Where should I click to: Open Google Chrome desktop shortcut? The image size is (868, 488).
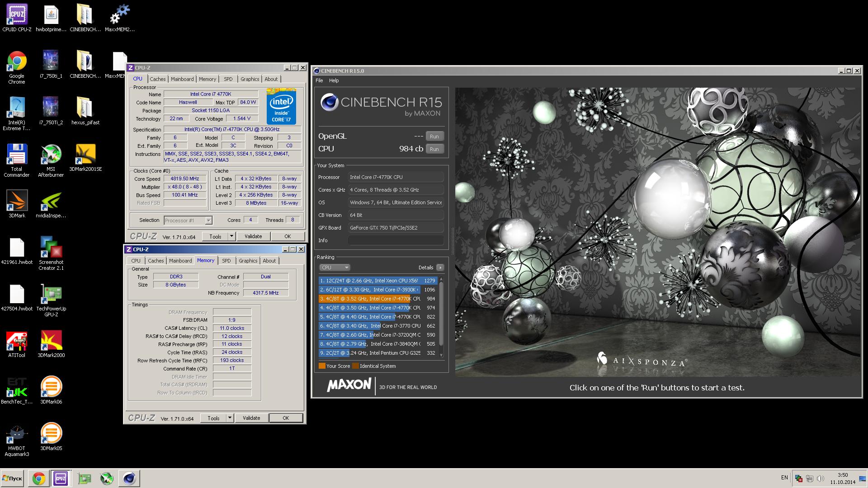(17, 67)
